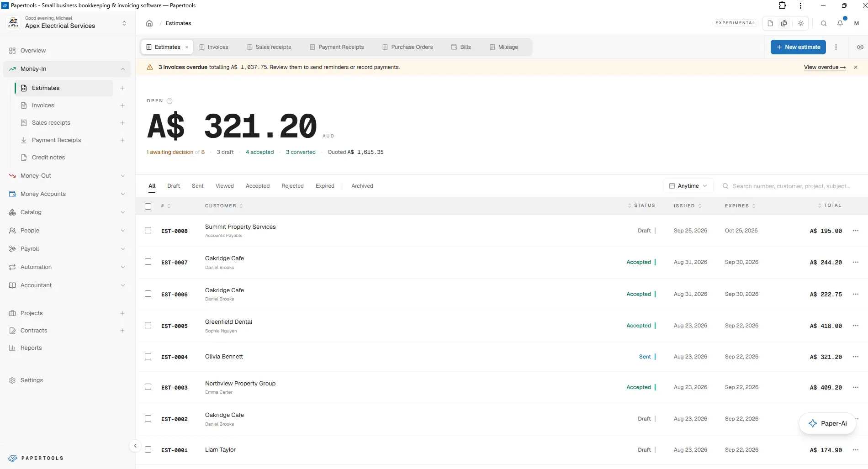
Task: Add new estimate with sidebar plus icon
Action: coord(122,88)
